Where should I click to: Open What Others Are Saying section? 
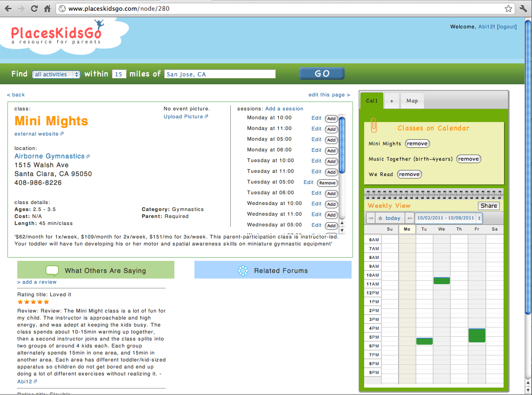coord(96,270)
